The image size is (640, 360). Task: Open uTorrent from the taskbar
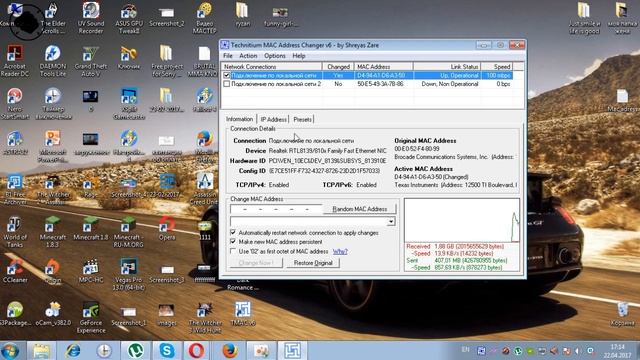[135, 351]
